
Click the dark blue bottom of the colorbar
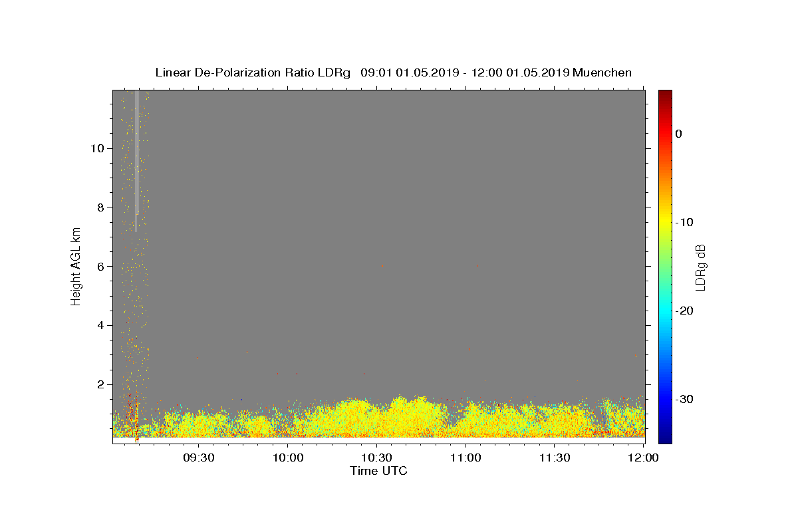click(x=665, y=438)
